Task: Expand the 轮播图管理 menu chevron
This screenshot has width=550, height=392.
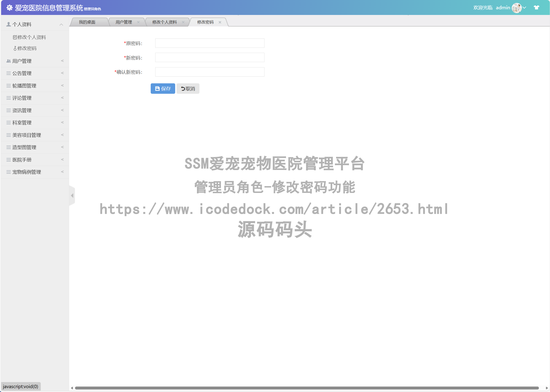Action: tap(62, 86)
